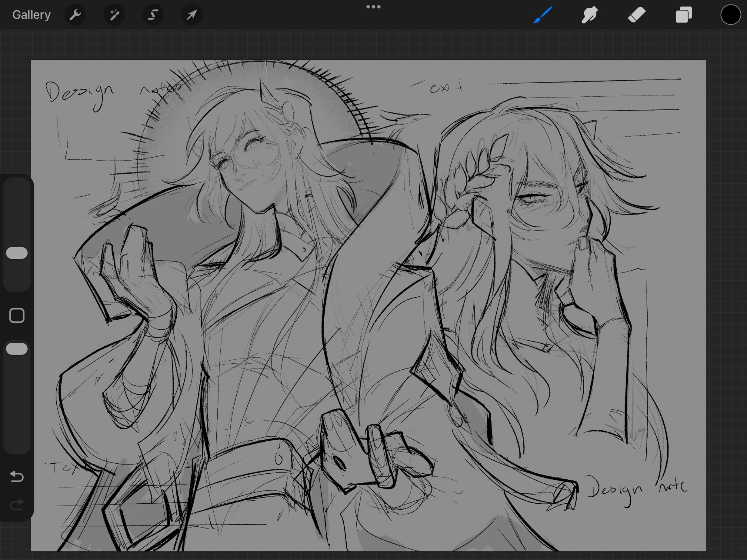Click the brush size slider handle

click(17, 253)
